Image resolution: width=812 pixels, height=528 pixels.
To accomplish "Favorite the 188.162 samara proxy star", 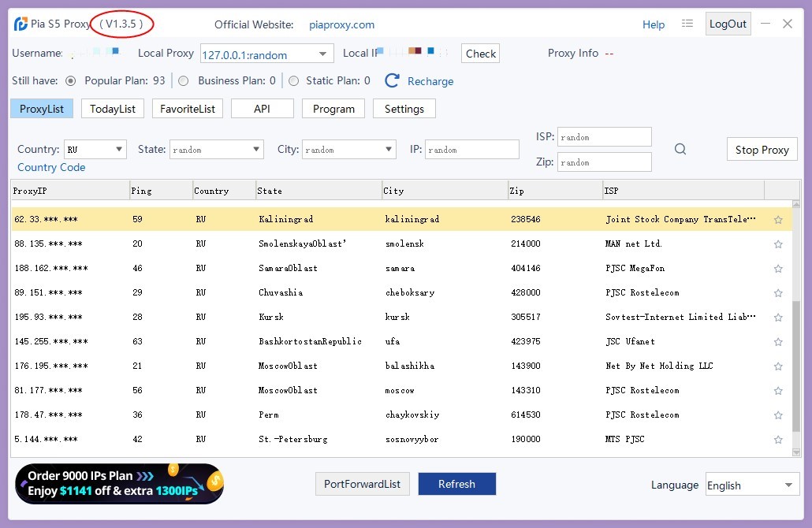I will (x=778, y=269).
